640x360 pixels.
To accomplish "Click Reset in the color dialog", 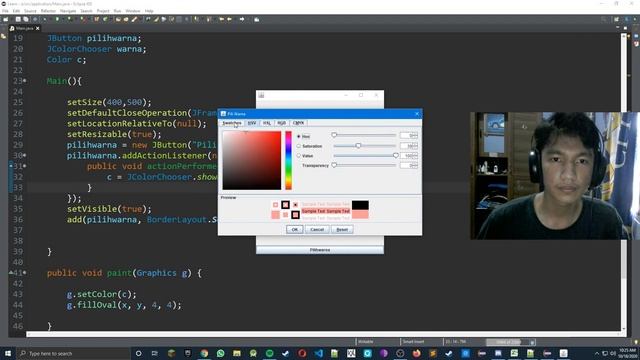I will coord(342,230).
